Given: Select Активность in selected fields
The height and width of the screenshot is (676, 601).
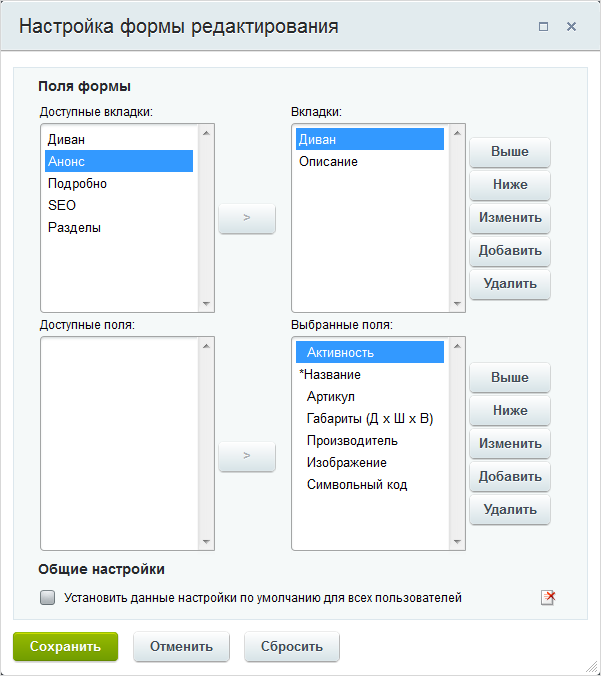Looking at the screenshot, I should point(370,352).
